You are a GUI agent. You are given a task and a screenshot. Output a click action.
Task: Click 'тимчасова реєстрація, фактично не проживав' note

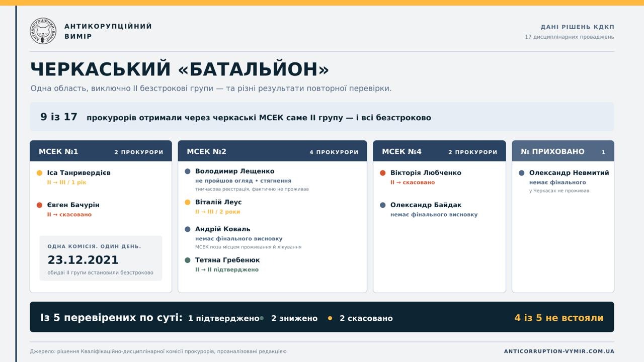pyautogui.click(x=252, y=190)
